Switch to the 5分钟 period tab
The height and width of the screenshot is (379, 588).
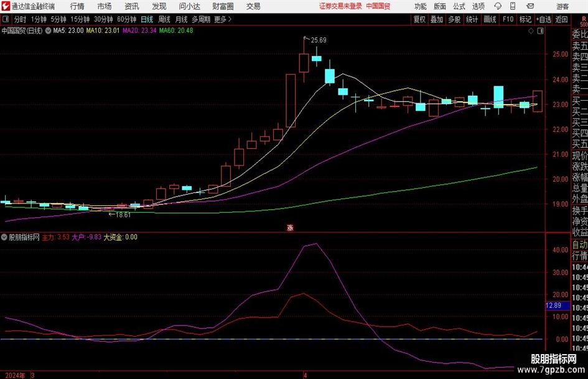pyautogui.click(x=58, y=19)
